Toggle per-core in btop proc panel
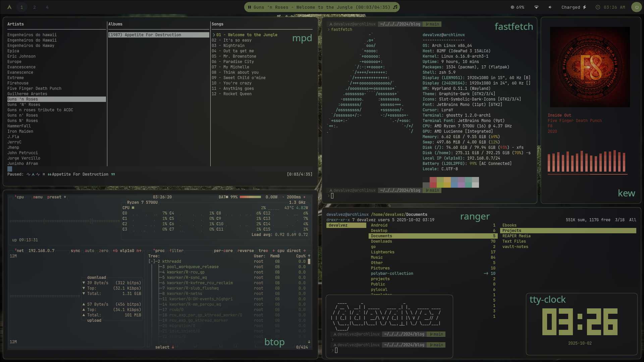Viewport: 644px width, 362px height. (x=223, y=251)
